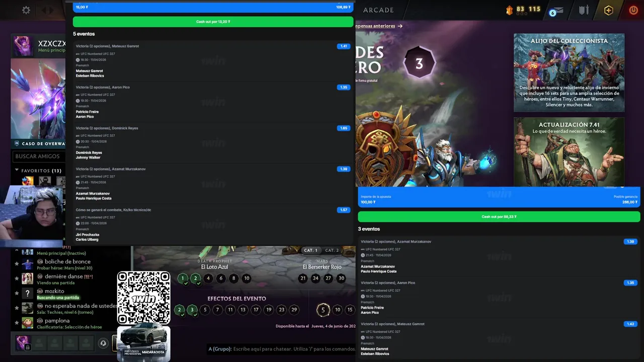Click the arrow beside recompensas anteriores
Viewport: 644px width, 362px height.
[x=400, y=26]
